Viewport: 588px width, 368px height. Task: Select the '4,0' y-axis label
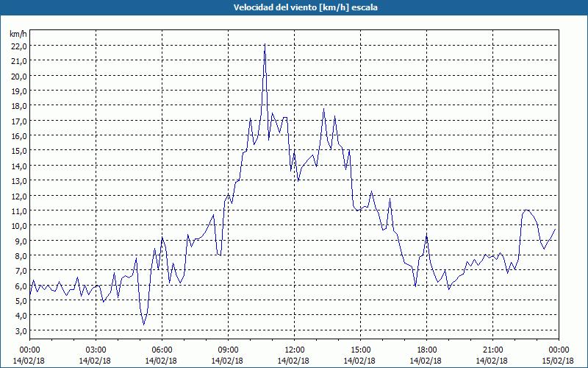point(21,316)
